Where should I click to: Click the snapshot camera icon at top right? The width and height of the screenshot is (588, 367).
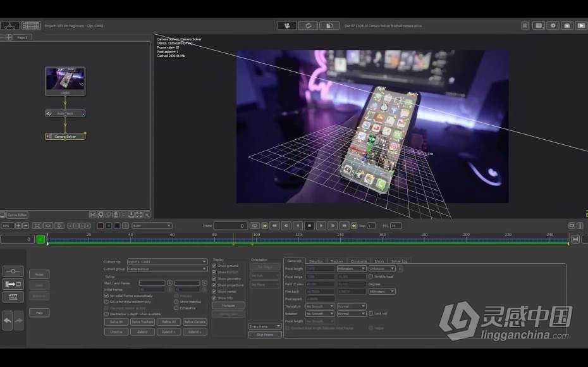(567, 25)
